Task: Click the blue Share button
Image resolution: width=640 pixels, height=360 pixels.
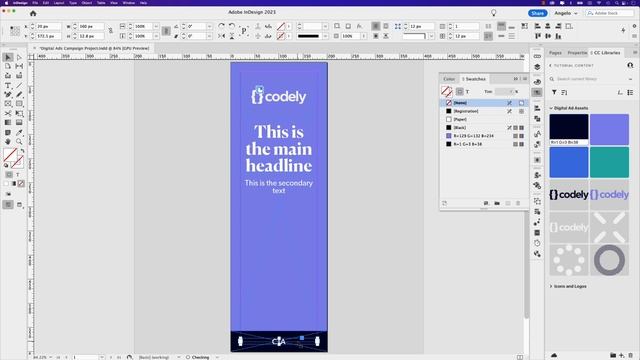Action: click(x=538, y=13)
